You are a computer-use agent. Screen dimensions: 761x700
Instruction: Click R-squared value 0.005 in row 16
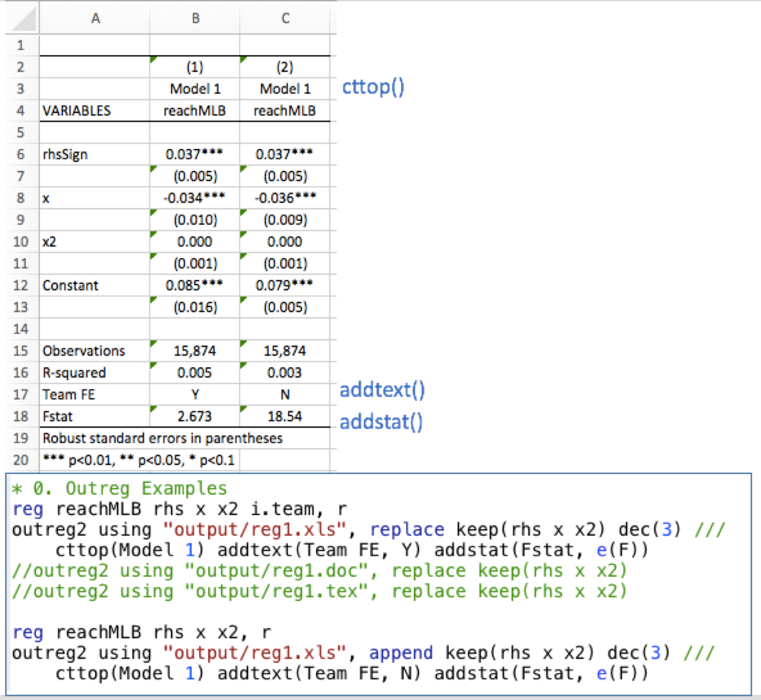[x=195, y=372]
